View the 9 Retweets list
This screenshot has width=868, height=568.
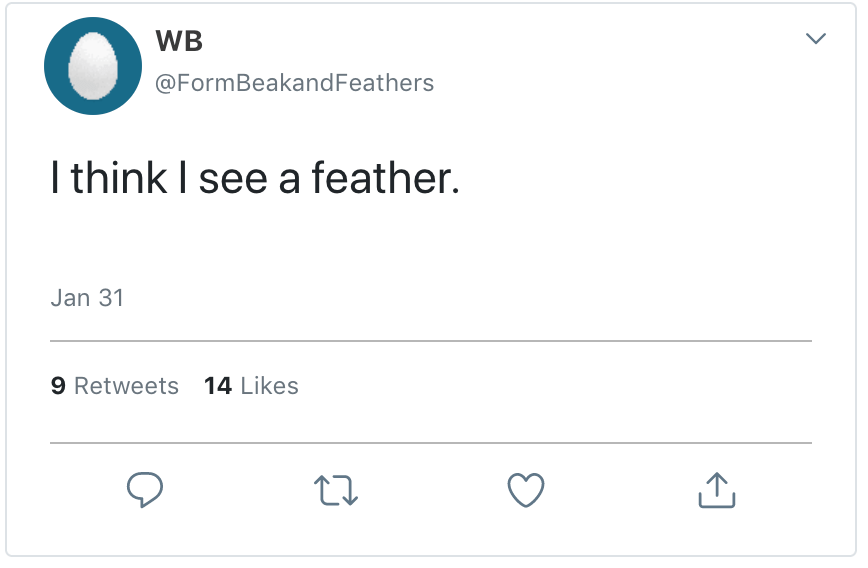[114, 386]
